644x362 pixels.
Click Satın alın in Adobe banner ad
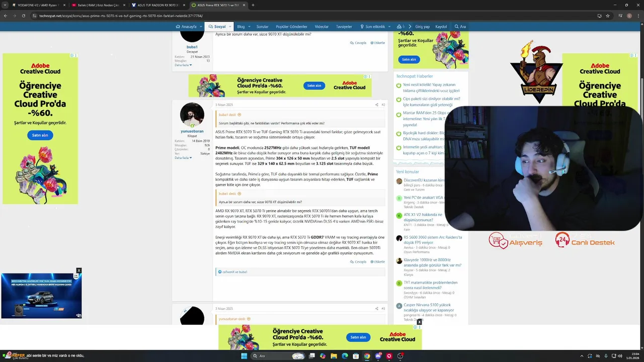[x=314, y=85]
